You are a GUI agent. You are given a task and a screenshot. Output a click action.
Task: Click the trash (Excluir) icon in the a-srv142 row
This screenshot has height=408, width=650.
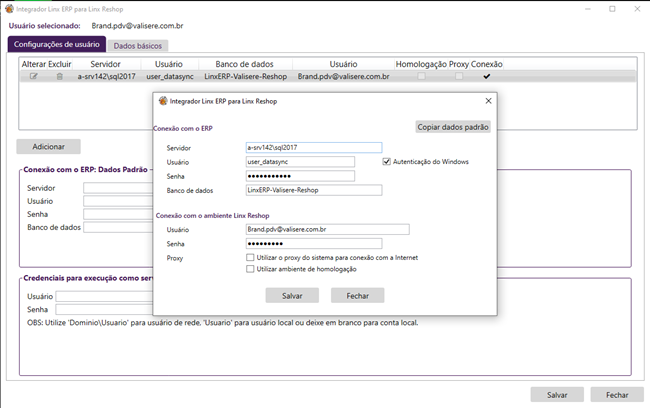click(60, 76)
